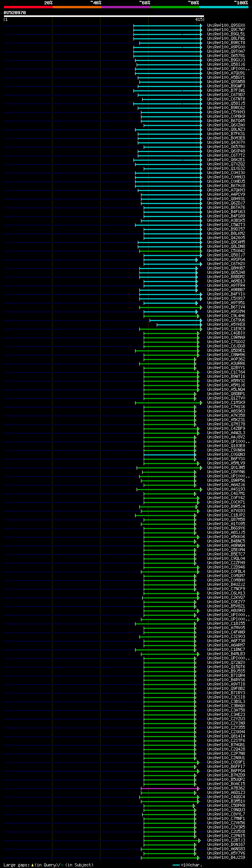Select hit label UniRef100_A5LNQ4
The height and width of the screenshot is (868, 252).
(226, 389)
